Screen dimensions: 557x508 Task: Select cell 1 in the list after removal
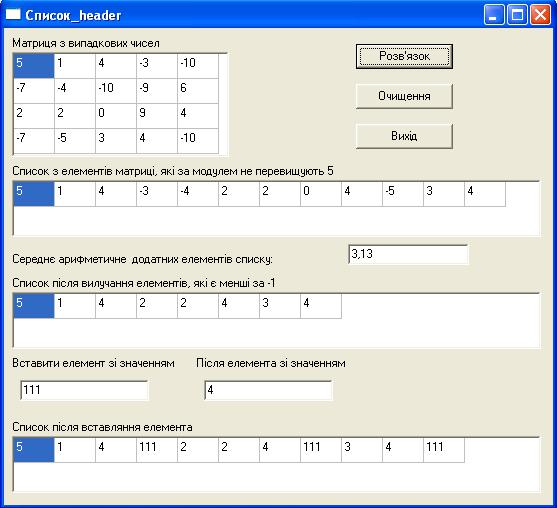pyautogui.click(x=75, y=306)
